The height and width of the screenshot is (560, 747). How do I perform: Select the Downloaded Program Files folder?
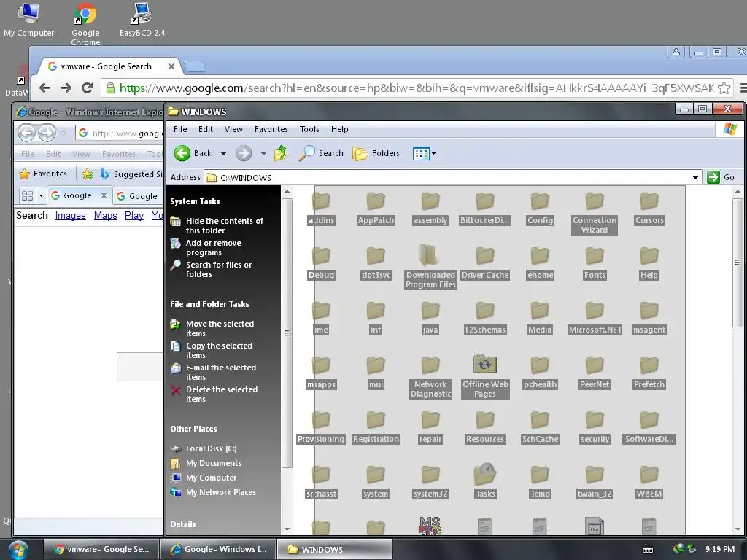(x=430, y=256)
